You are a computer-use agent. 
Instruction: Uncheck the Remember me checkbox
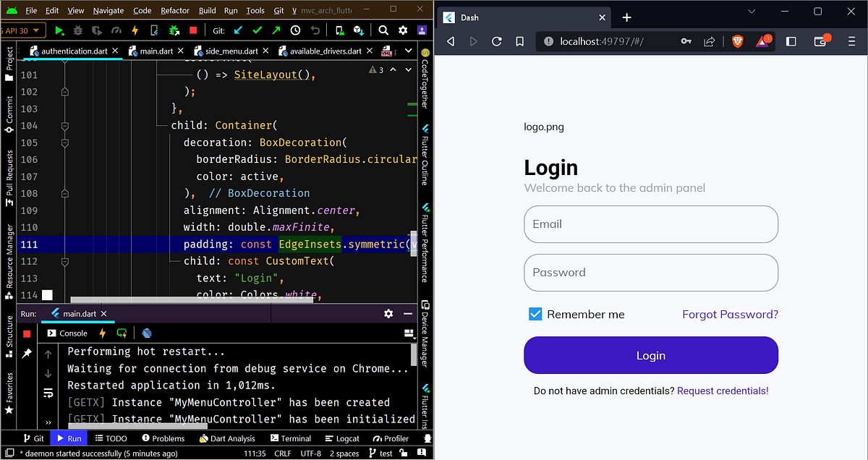(x=535, y=314)
